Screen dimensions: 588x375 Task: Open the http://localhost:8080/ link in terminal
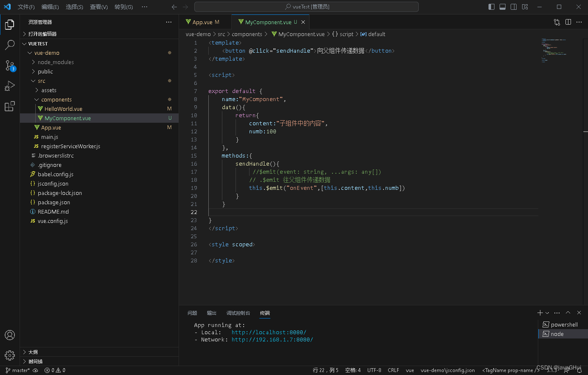[269, 332]
